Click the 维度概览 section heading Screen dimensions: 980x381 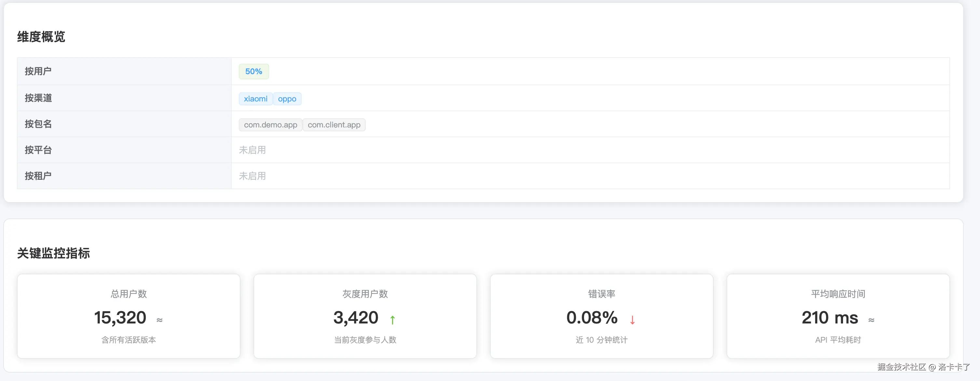[x=41, y=37]
